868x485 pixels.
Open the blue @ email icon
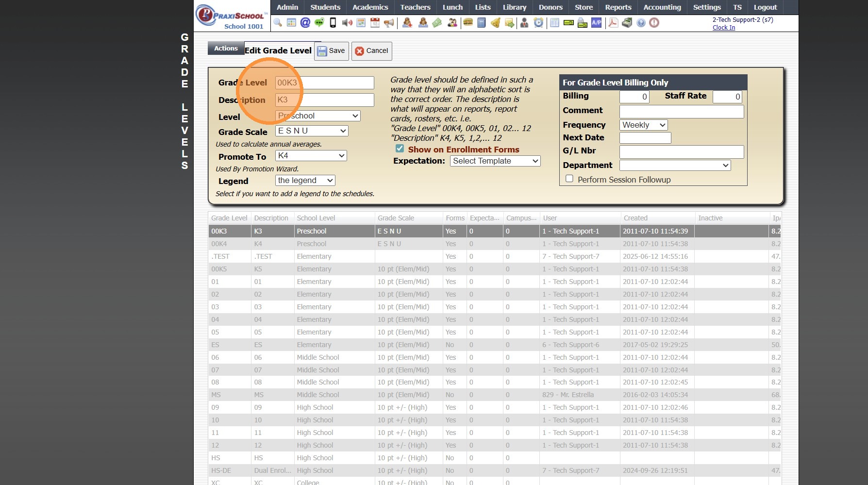pos(305,23)
